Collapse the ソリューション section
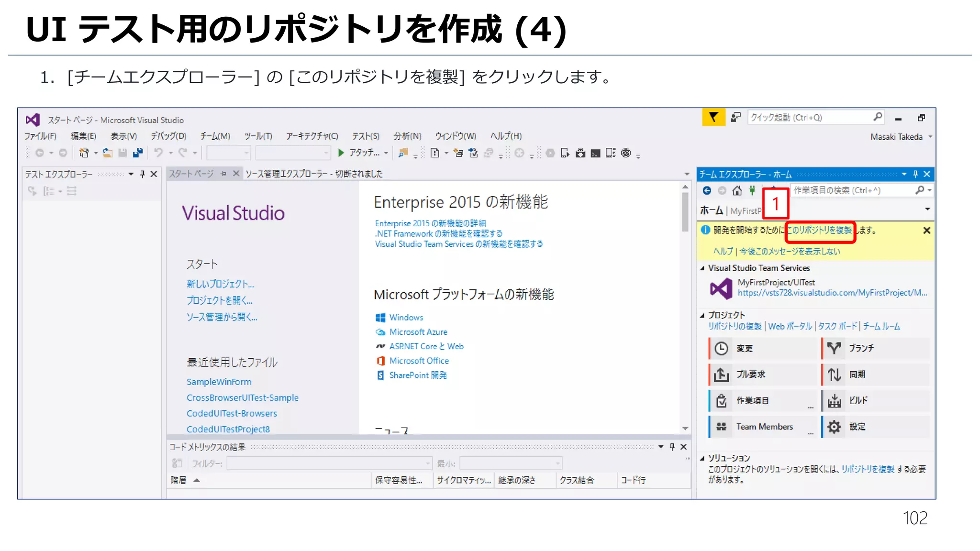 pos(702,458)
